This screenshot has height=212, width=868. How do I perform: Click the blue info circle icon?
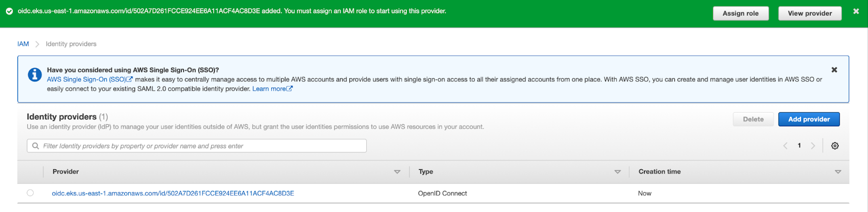coord(35,75)
